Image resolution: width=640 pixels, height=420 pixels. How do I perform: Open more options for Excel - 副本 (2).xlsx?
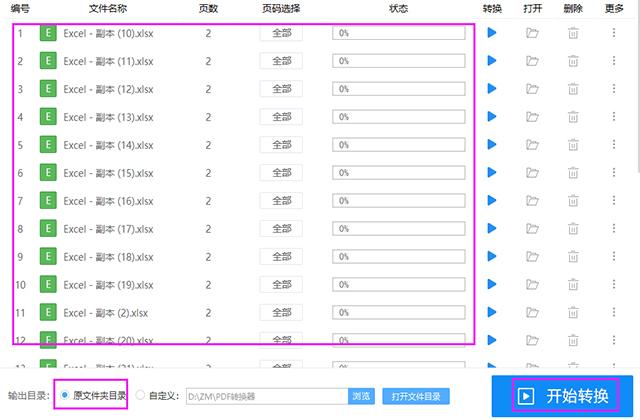613,312
